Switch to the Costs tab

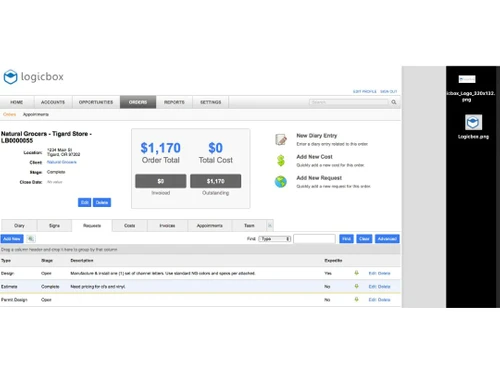tap(130, 226)
